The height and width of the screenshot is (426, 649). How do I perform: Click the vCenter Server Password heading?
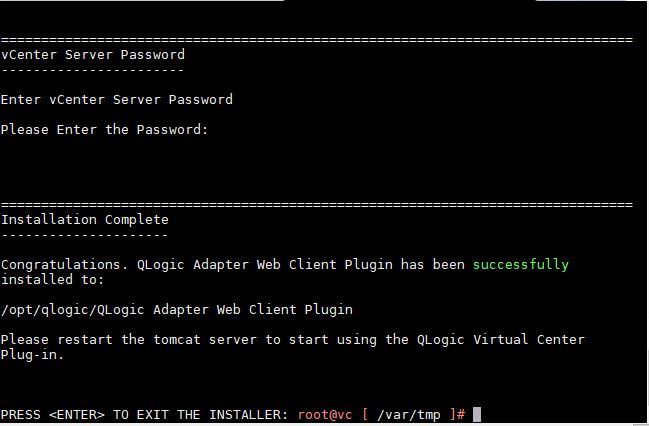pyautogui.click(x=93, y=55)
